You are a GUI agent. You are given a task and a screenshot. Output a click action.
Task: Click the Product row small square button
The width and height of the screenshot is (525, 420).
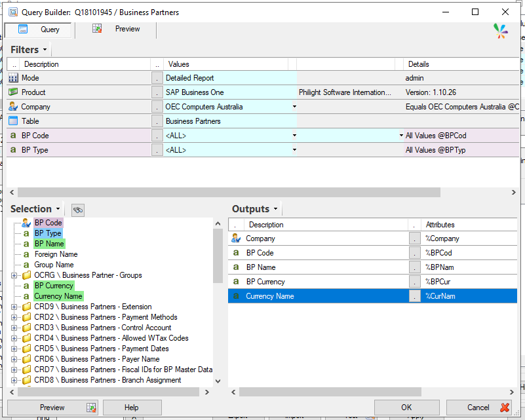pyautogui.click(x=157, y=92)
